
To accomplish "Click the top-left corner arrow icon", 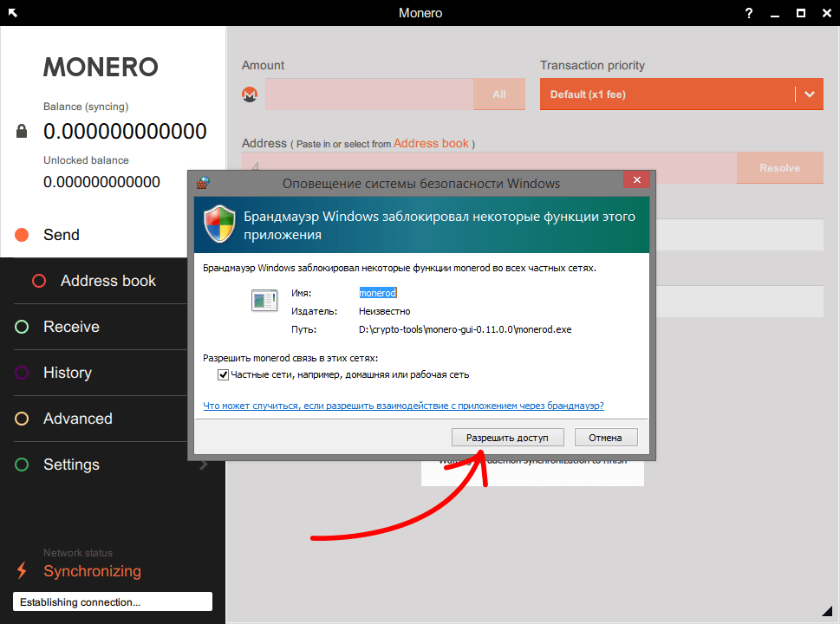I will click(x=13, y=13).
